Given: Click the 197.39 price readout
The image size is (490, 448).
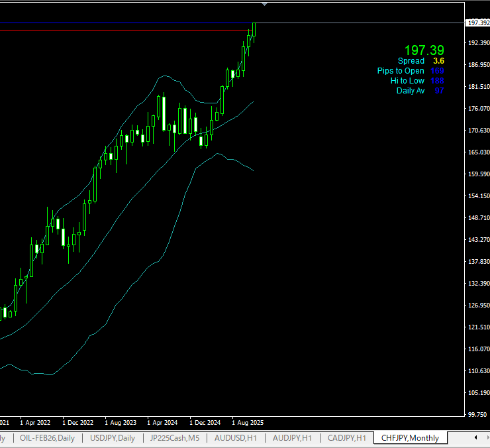Looking at the screenshot, I should click(x=424, y=50).
